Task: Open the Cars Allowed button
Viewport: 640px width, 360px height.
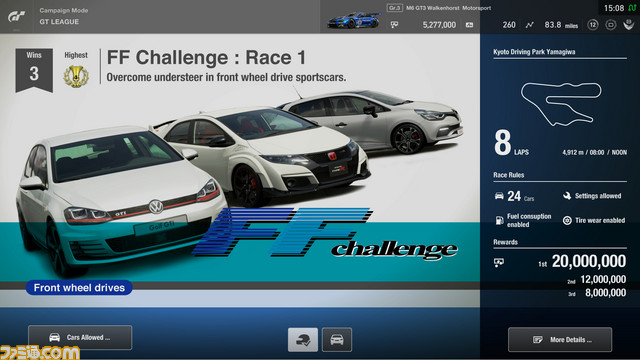Action: pos(80,338)
